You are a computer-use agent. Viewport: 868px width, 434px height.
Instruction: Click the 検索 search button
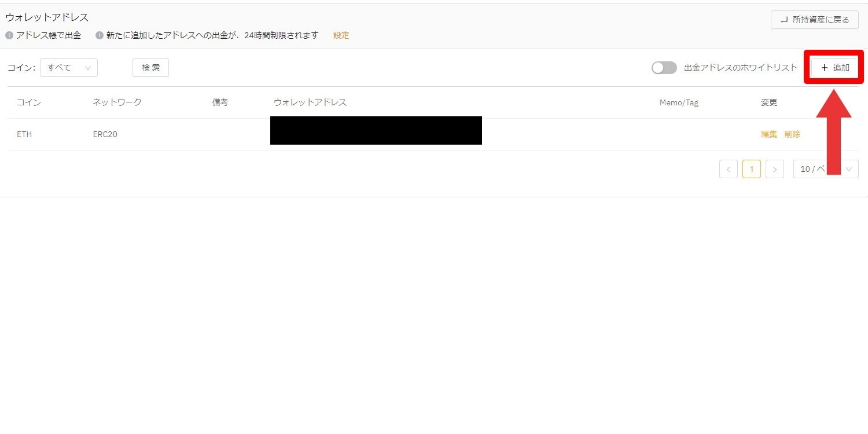(x=150, y=68)
